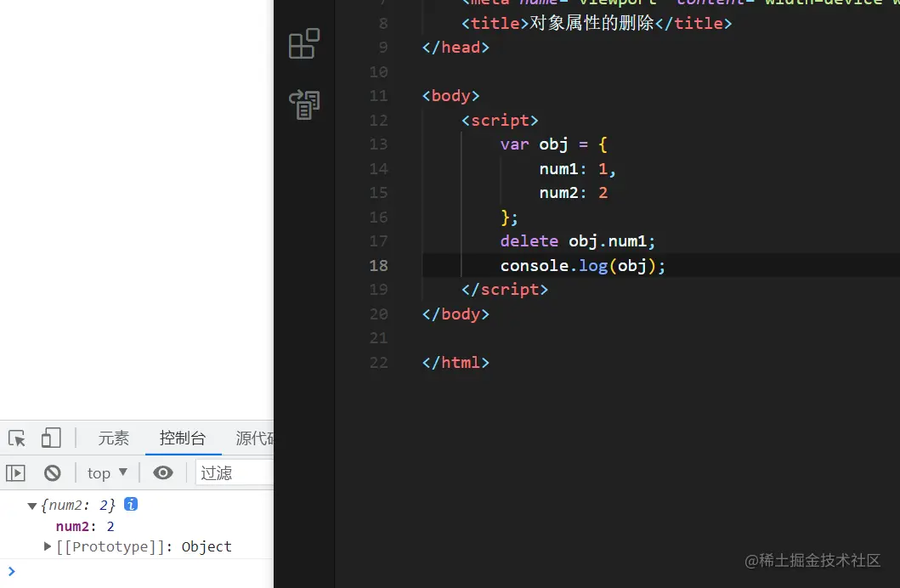Show the console sidebar panel
Screen dimensions: 900x588
pyautogui.click(x=15, y=473)
